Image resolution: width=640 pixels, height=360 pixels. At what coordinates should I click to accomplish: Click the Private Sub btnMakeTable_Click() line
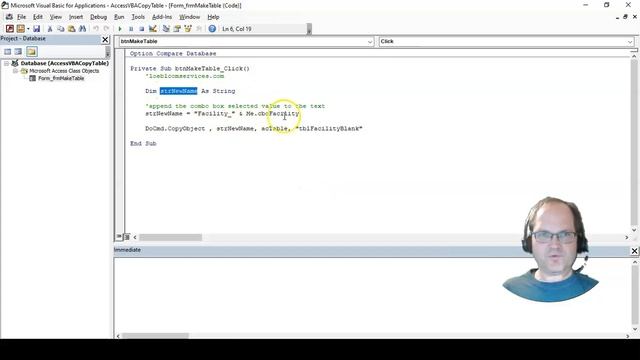pyautogui.click(x=190, y=69)
